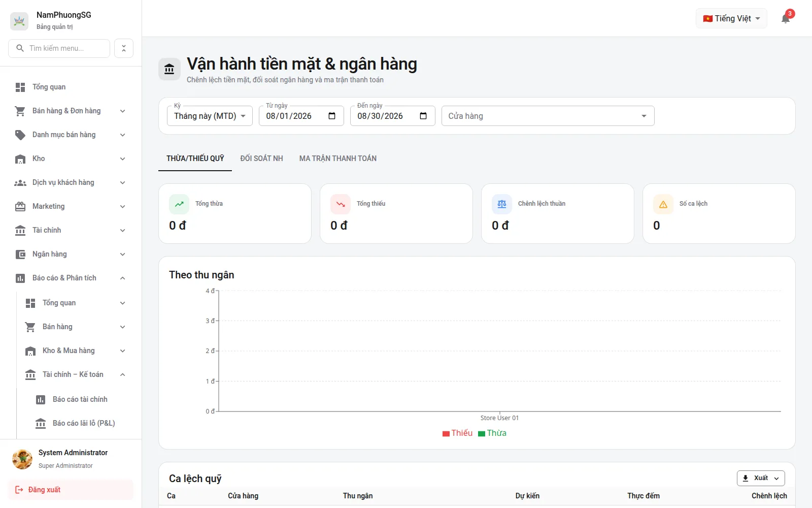Collapse the Tài chính – Kế toán submenu
The height and width of the screenshot is (508, 812).
coord(122,375)
